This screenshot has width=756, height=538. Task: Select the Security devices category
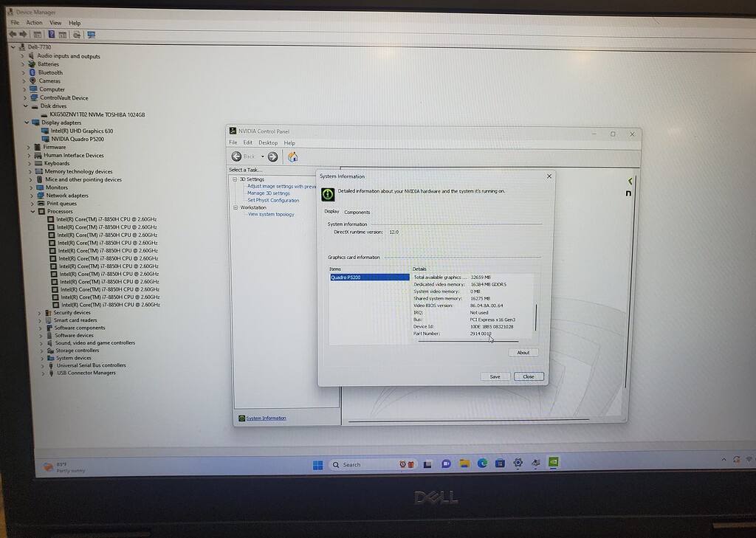point(72,312)
